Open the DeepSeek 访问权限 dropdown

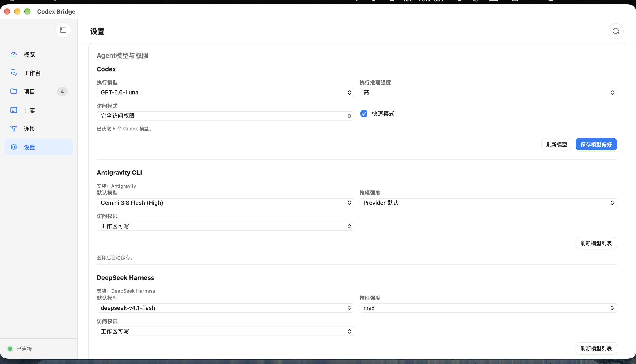coord(225,331)
